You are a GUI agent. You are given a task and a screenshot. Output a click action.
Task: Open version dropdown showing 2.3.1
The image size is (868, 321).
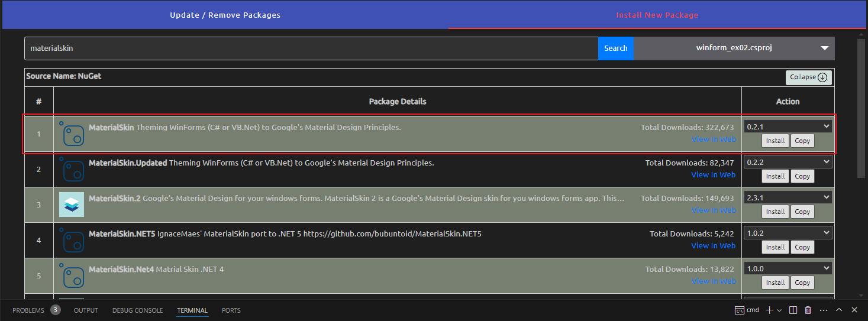tap(788, 197)
